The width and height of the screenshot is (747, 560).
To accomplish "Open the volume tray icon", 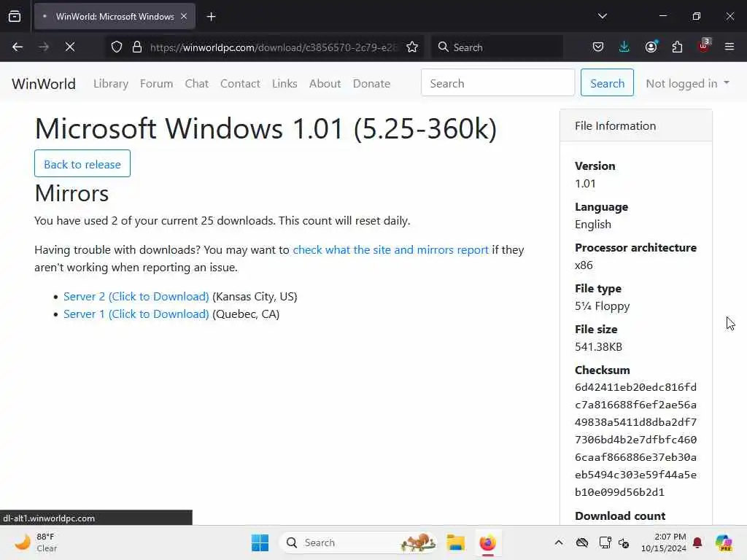I will point(624,542).
